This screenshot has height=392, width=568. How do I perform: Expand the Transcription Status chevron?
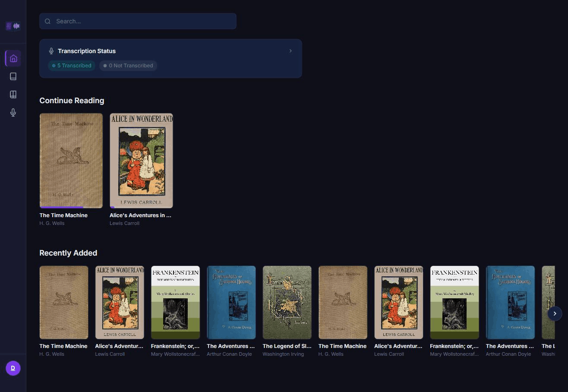(290, 51)
